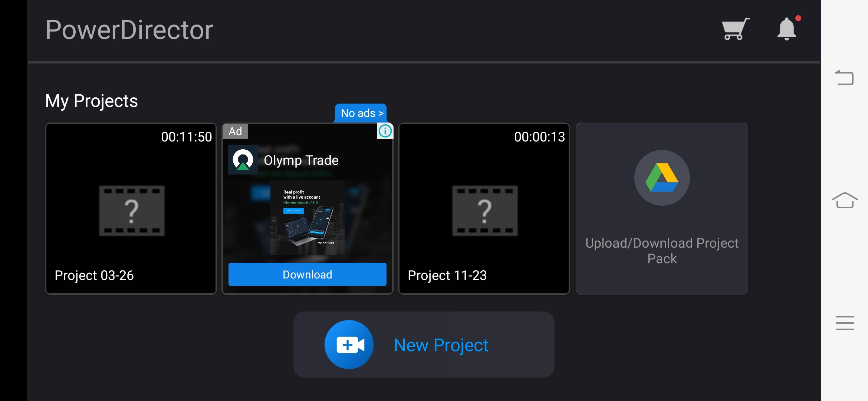This screenshot has width=868, height=401.
Task: Click the Download ad button
Action: [308, 274]
